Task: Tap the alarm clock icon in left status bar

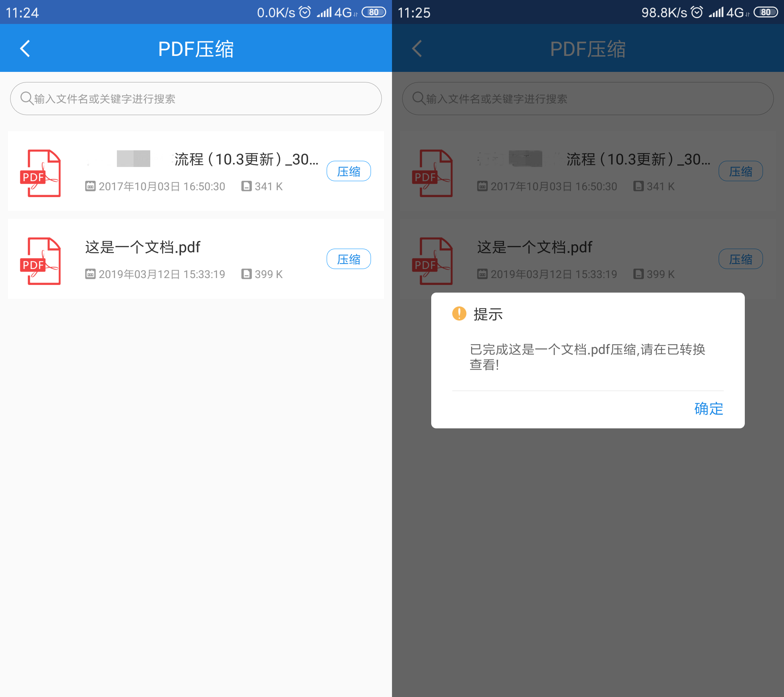Action: pyautogui.click(x=305, y=12)
